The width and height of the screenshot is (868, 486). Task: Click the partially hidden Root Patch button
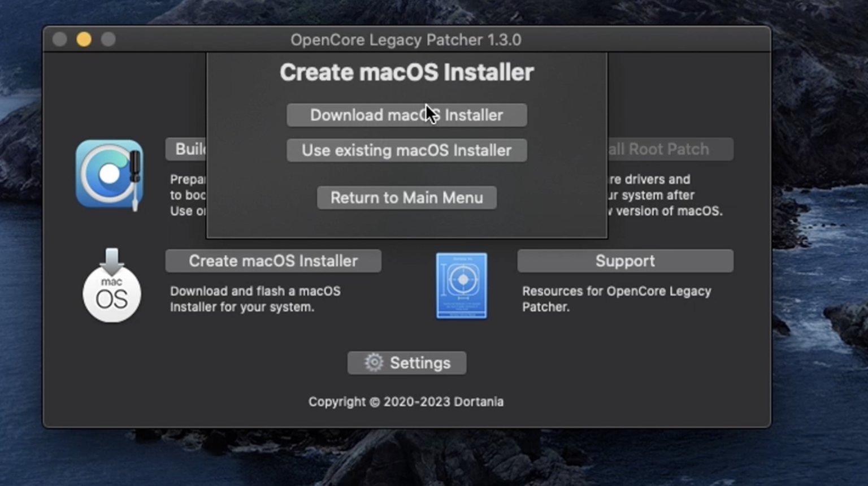(671, 149)
